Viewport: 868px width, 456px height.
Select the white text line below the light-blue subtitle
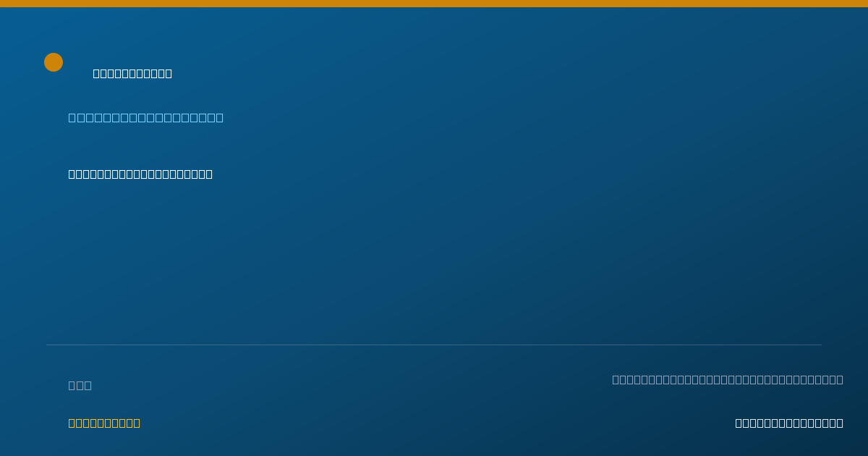[140, 174]
